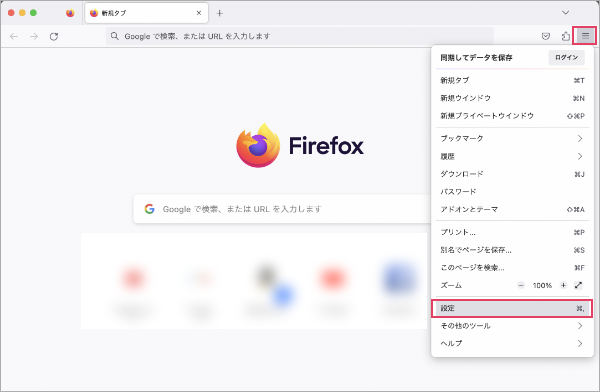
Task: Open 設定 from the menu
Action: point(512,308)
